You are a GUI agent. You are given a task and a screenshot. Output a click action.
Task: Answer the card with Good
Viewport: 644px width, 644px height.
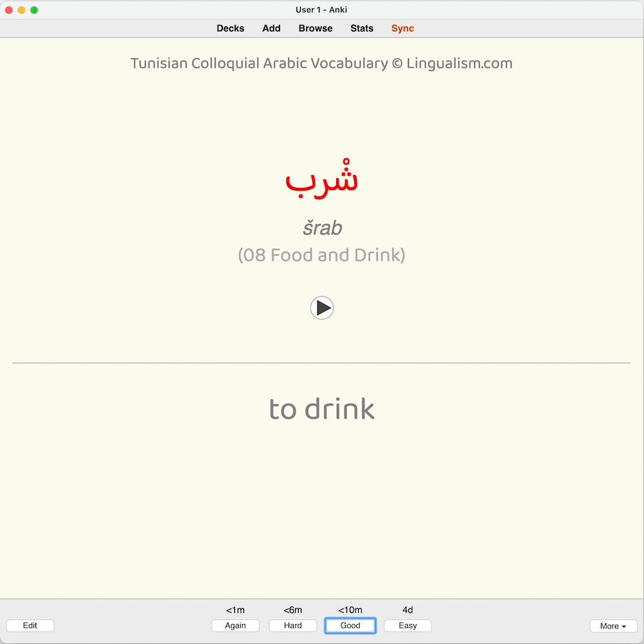click(x=350, y=625)
